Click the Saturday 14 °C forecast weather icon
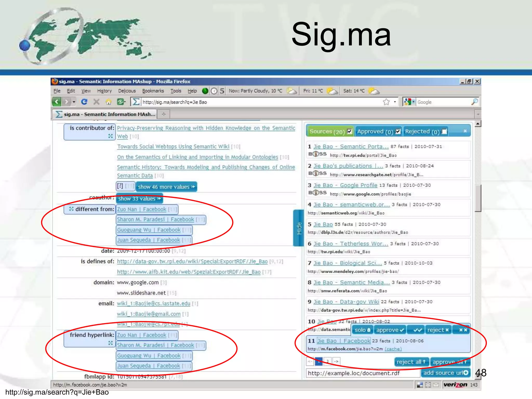This screenshot has height=399, width=532. tap(374, 91)
